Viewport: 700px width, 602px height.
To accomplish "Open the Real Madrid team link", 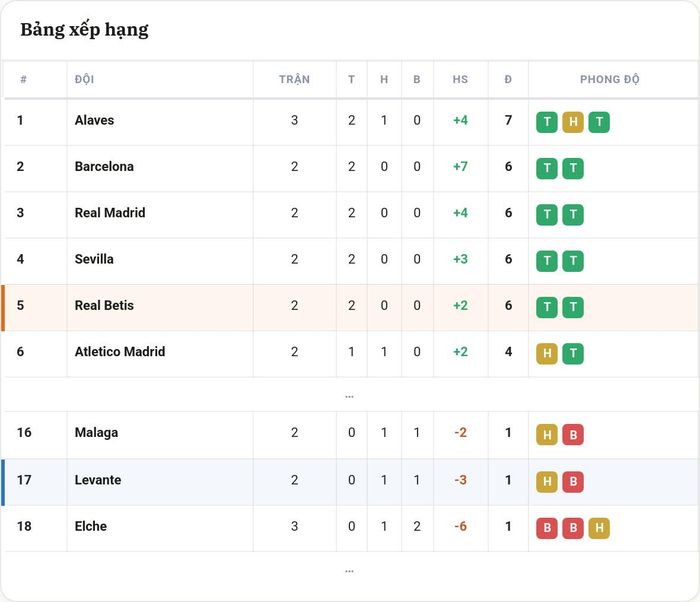I will click(x=110, y=213).
